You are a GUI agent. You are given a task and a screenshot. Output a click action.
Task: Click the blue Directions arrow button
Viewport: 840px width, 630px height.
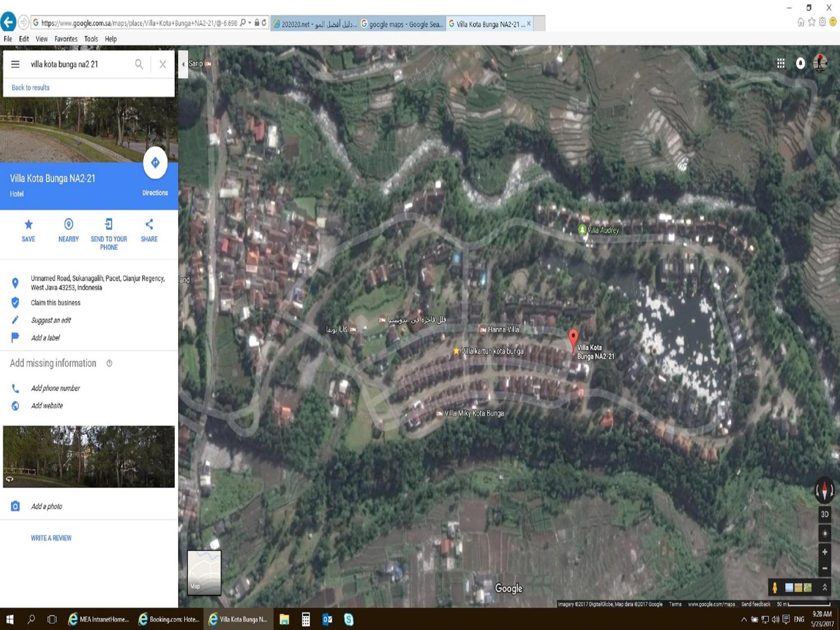[x=155, y=163]
